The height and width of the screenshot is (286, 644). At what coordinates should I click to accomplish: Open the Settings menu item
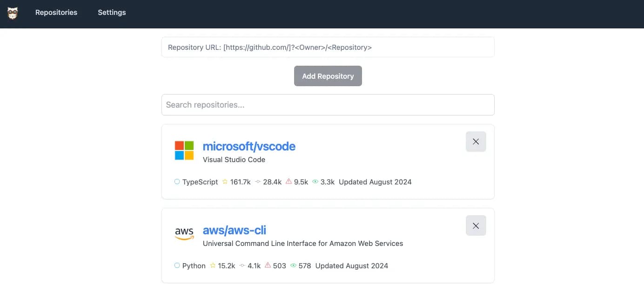pos(112,13)
